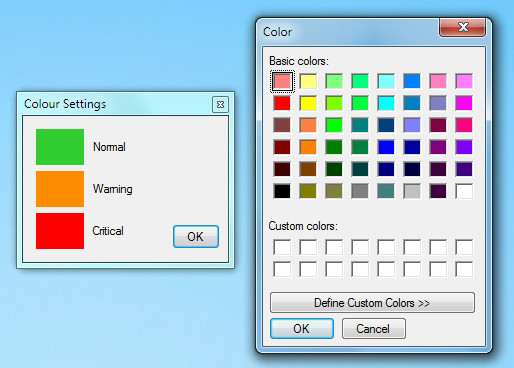Pick the black basic color swatch
This screenshot has height=368, width=514.
pos(282,191)
